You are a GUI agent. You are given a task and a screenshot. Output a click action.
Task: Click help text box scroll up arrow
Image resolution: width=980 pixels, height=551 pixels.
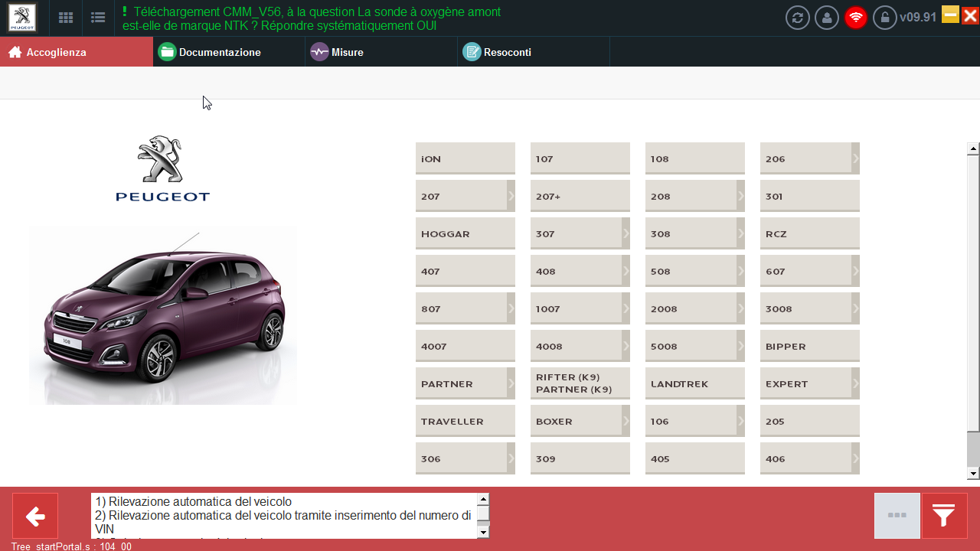(x=483, y=499)
